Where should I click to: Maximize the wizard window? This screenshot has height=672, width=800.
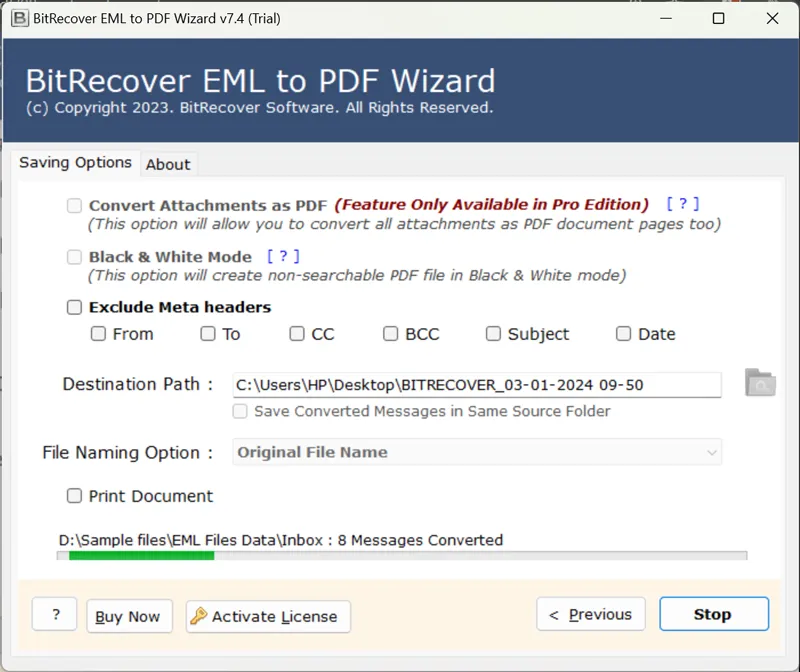click(718, 19)
